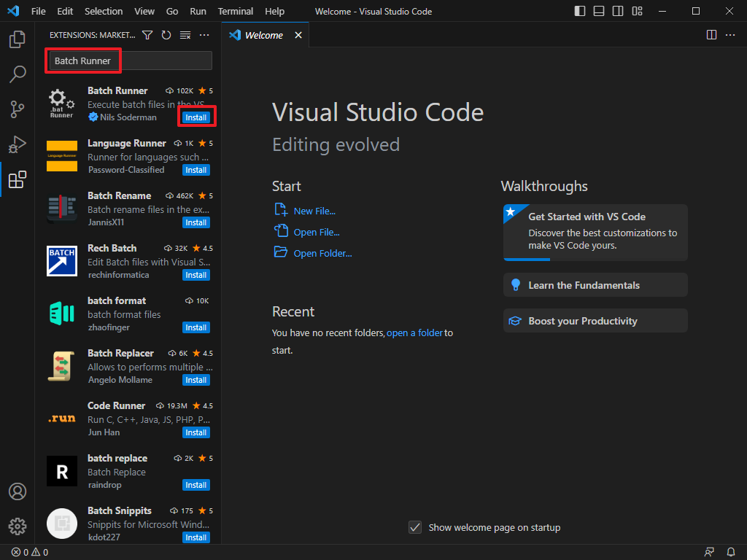Open the Terminal menu

click(236, 11)
